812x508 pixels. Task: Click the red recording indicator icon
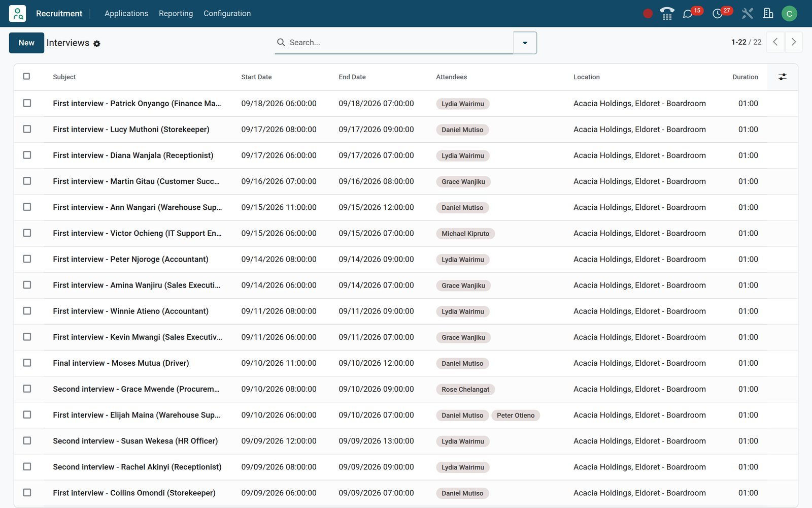pyautogui.click(x=648, y=14)
